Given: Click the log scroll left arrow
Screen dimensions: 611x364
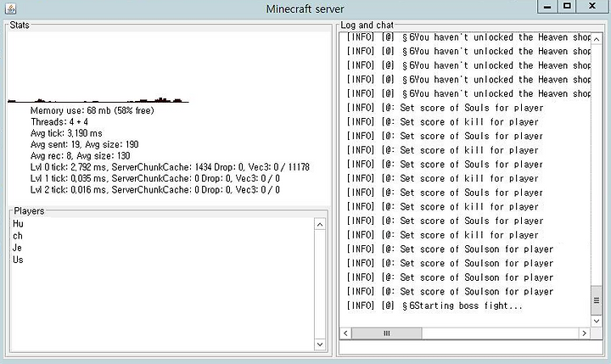Looking at the screenshot, I should pos(345,333).
